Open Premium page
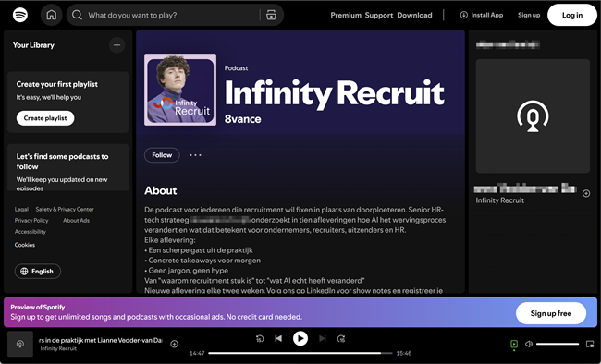 pyautogui.click(x=346, y=16)
